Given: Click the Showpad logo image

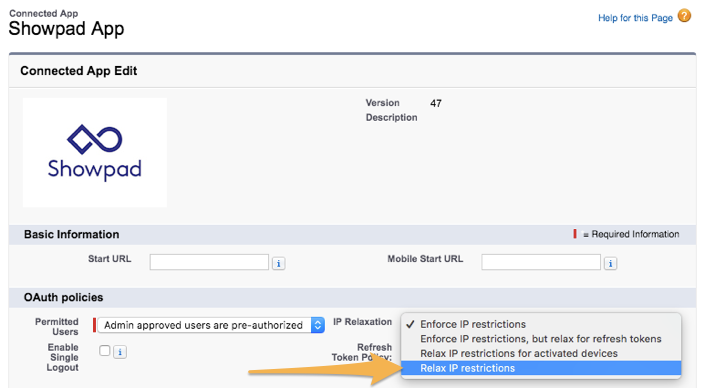Looking at the screenshot, I should [95, 152].
